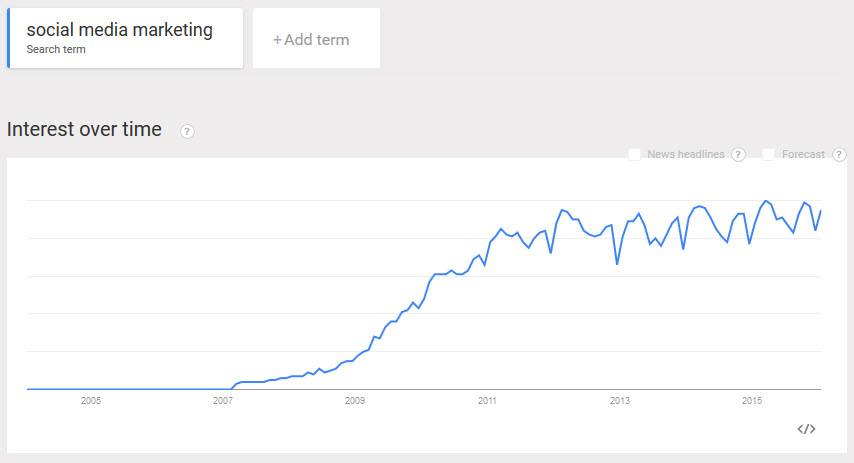This screenshot has height=463, width=854.
Task: Click the help icon beside Interest over time
Action: pyautogui.click(x=187, y=131)
